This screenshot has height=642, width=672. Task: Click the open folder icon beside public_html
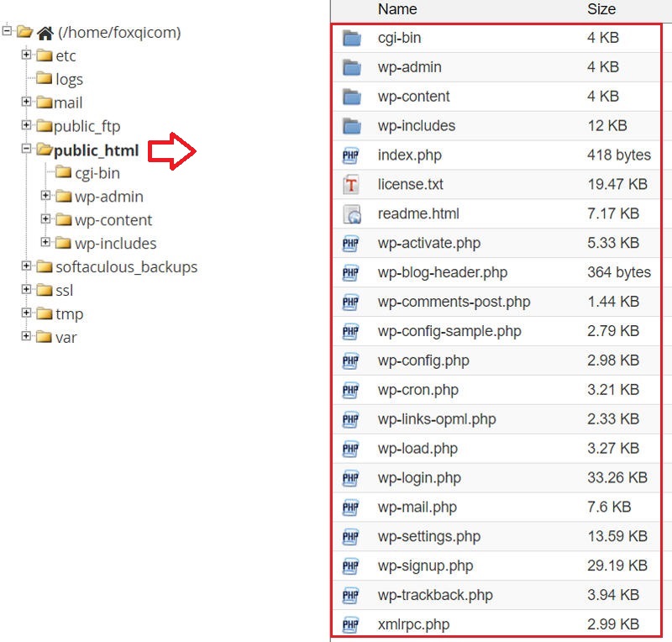tap(43, 151)
